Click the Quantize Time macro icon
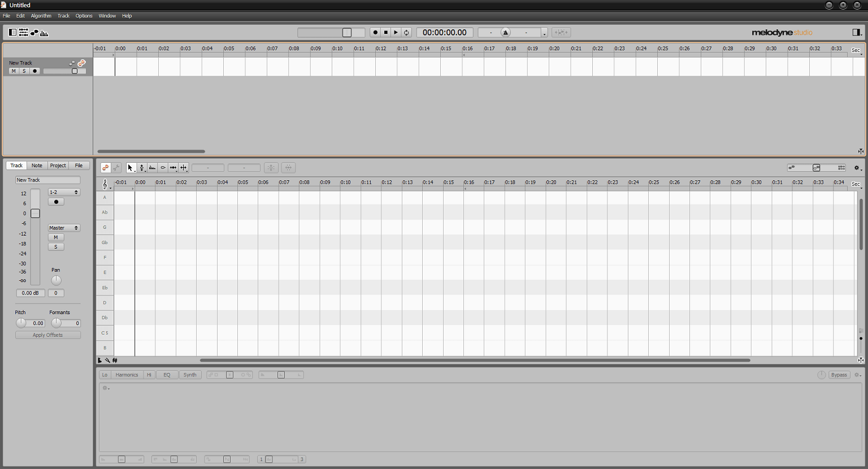This screenshot has height=469, width=868. [288, 168]
